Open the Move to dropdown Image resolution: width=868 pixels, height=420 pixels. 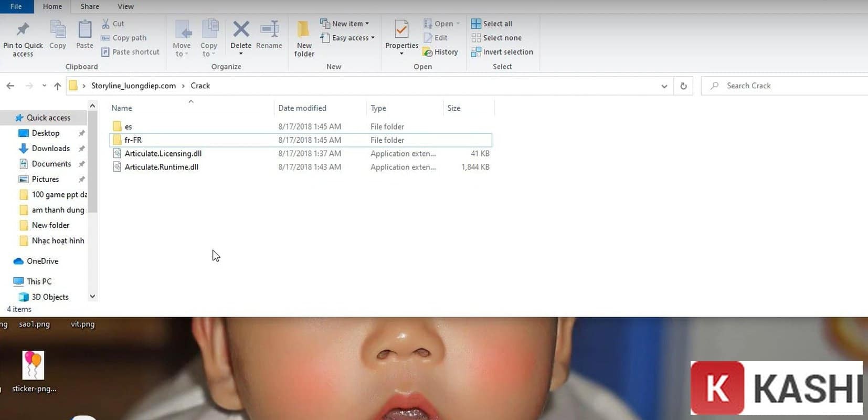tap(182, 39)
